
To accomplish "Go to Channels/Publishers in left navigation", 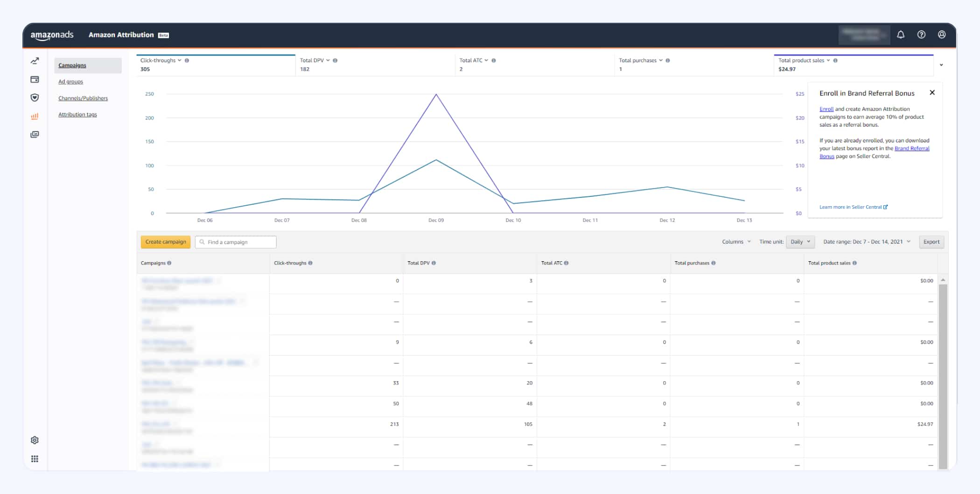I will (83, 98).
